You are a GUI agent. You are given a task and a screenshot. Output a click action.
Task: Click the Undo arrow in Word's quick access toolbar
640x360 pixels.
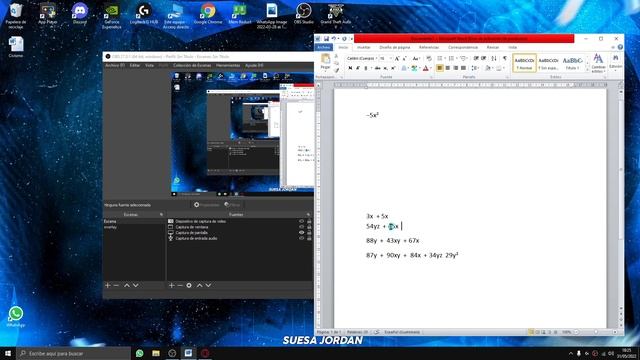[333, 38]
